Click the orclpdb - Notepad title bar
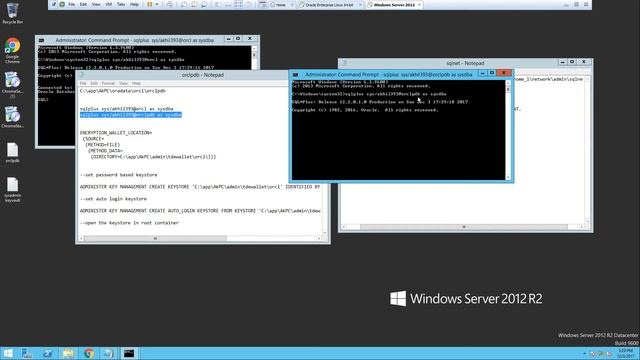Image resolution: width=640 pixels, height=360 pixels. coord(202,75)
